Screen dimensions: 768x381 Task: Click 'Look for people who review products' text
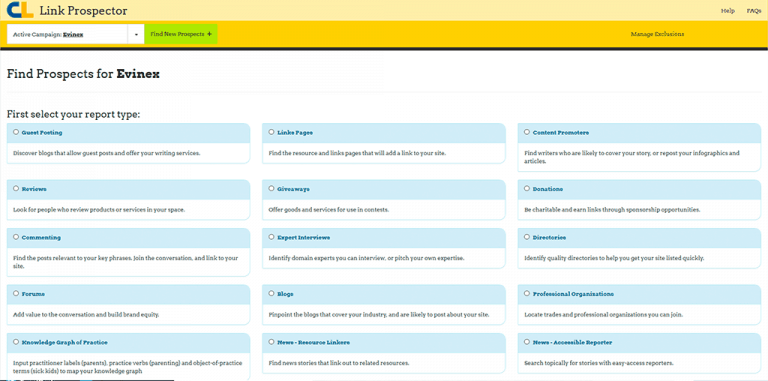[x=99, y=210]
